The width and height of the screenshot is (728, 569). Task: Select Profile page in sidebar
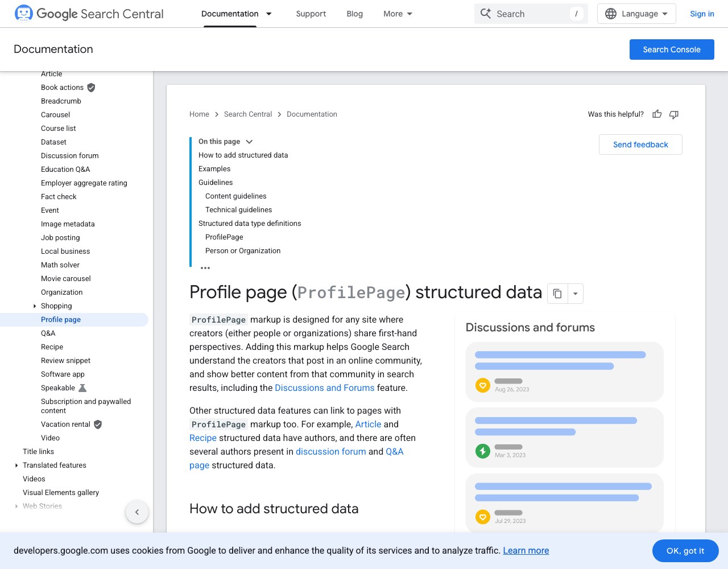(61, 320)
